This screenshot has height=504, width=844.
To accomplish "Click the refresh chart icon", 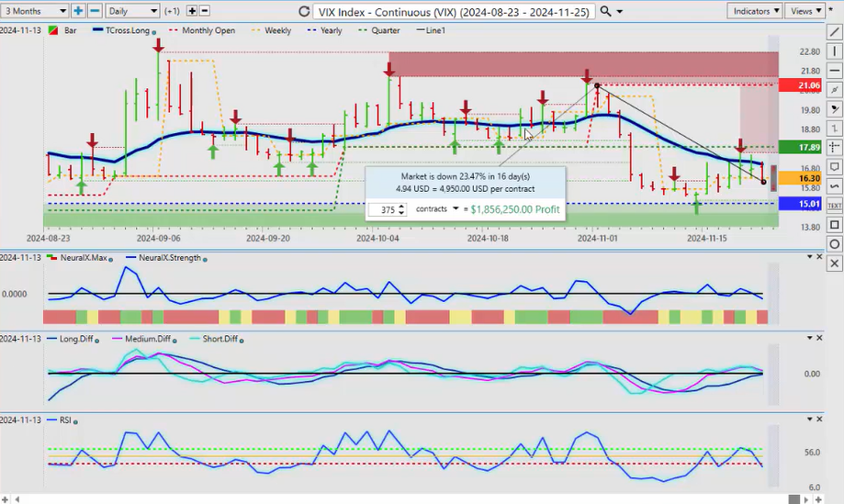I will (x=305, y=11).
